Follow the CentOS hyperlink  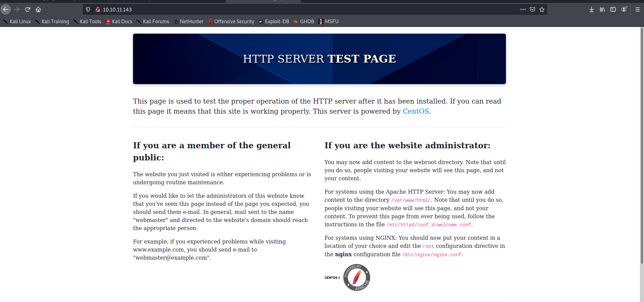click(x=416, y=111)
